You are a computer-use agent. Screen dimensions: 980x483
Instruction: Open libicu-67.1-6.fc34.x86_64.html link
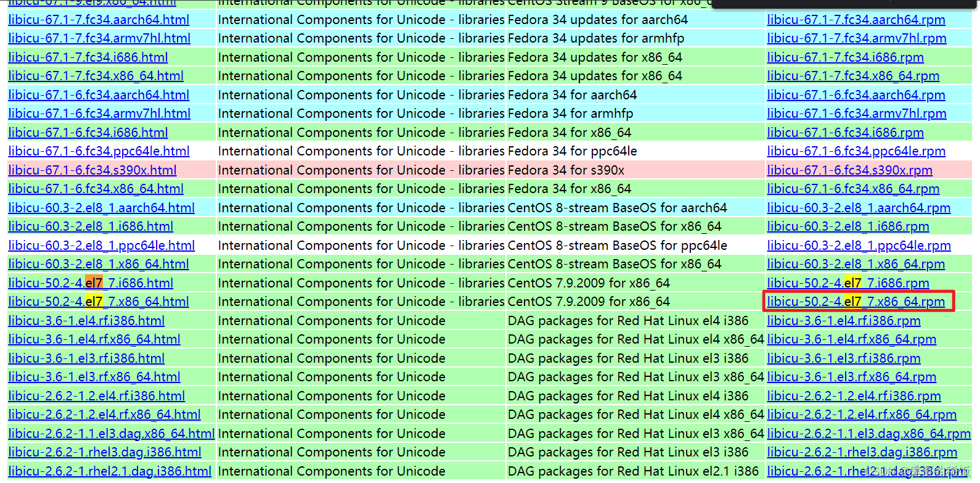point(96,189)
